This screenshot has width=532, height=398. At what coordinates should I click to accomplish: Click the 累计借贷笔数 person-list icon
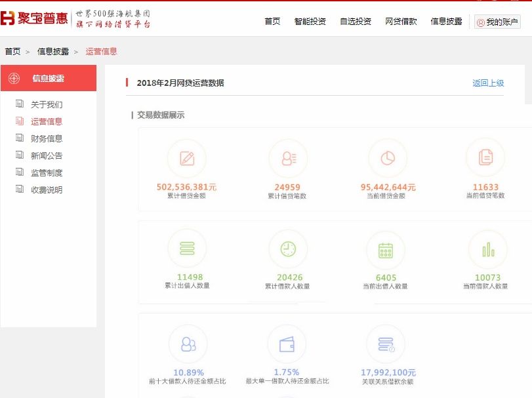[288, 158]
